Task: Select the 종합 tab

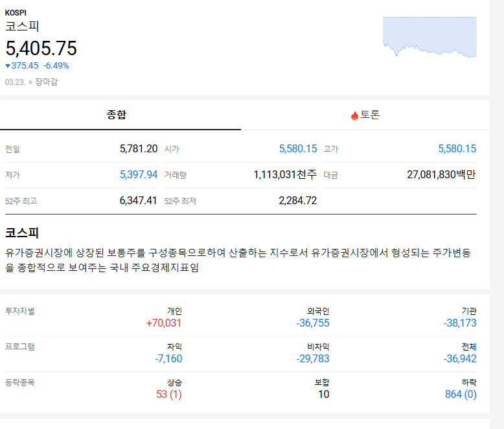Action: (x=120, y=115)
